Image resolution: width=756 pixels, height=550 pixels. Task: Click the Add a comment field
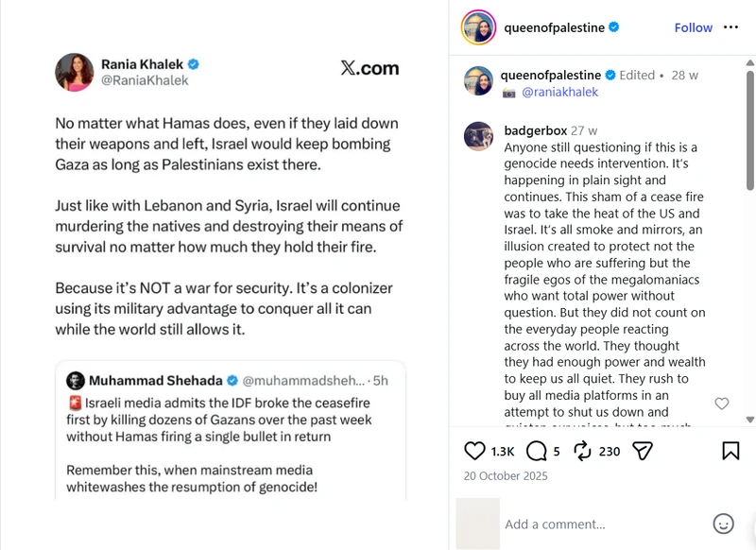[x=603, y=524]
